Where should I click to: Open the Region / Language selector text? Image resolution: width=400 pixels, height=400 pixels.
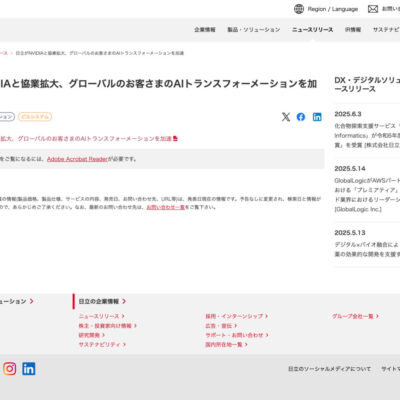[x=333, y=9]
